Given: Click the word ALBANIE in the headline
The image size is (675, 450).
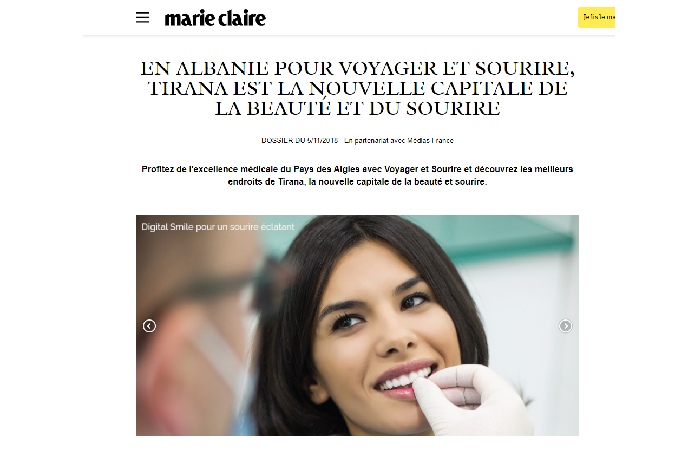Looking at the screenshot, I should [x=222, y=68].
